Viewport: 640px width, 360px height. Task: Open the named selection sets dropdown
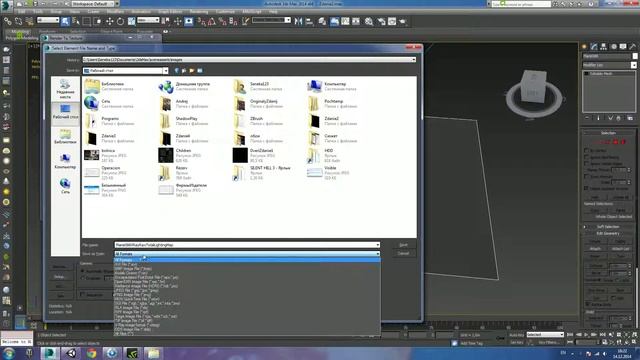pos(271,20)
